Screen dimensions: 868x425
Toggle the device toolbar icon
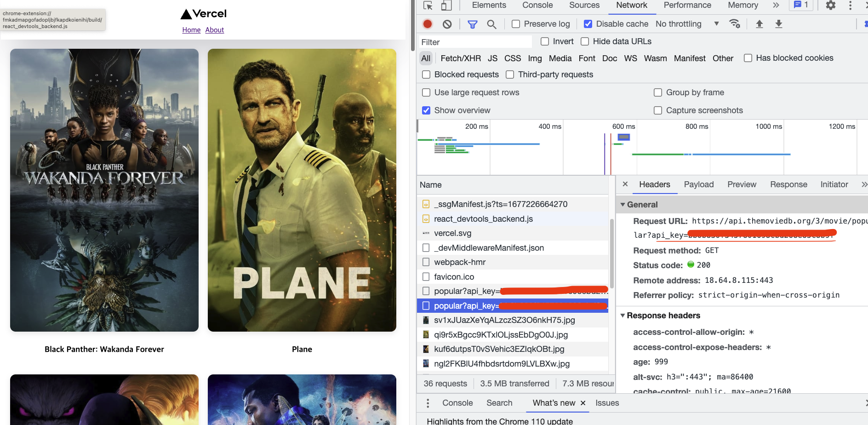coord(446,6)
